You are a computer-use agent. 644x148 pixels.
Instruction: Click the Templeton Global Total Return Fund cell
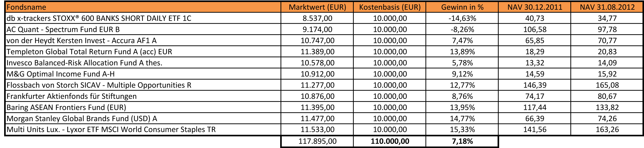[89, 51]
